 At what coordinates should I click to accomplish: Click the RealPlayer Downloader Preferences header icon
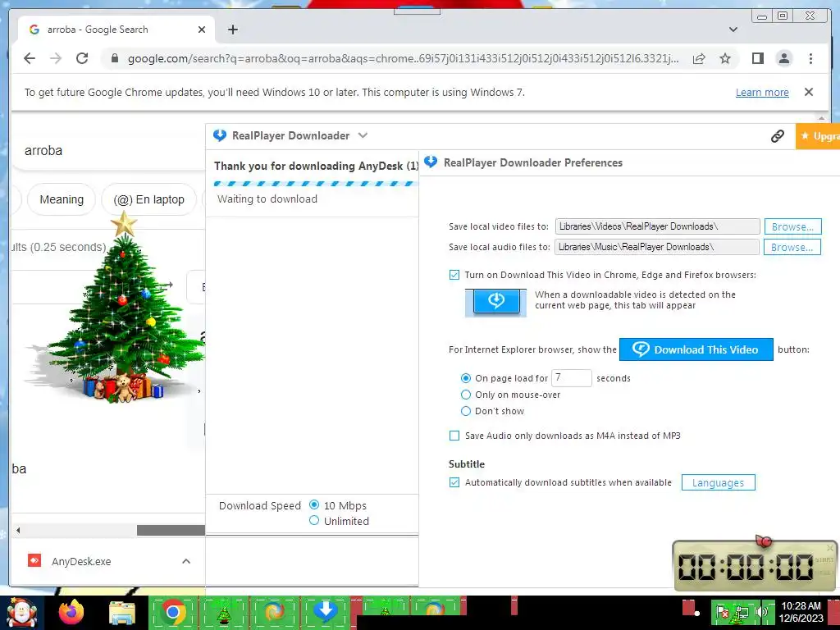tap(431, 162)
